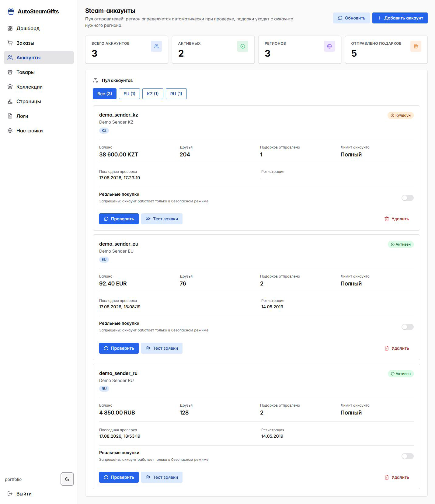View the Логи section
The width and height of the screenshot is (435, 504).
tap(39, 116)
